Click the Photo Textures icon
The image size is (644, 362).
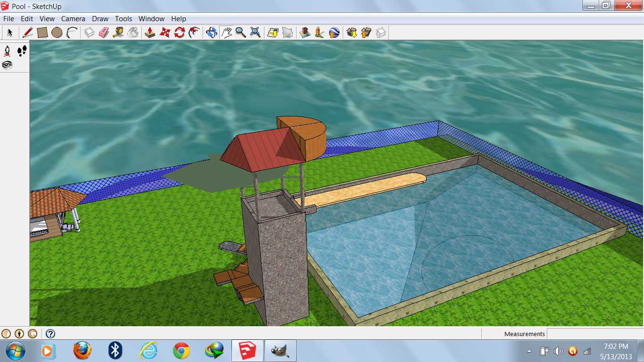click(x=320, y=33)
